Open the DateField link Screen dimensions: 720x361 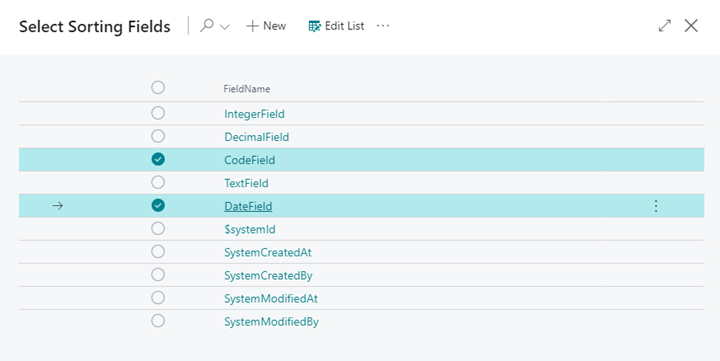(x=248, y=206)
